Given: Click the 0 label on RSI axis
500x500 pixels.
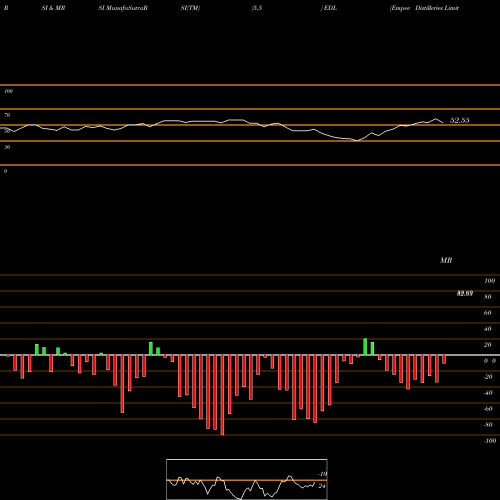Looking at the screenshot, I should pyautogui.click(x=6, y=171).
